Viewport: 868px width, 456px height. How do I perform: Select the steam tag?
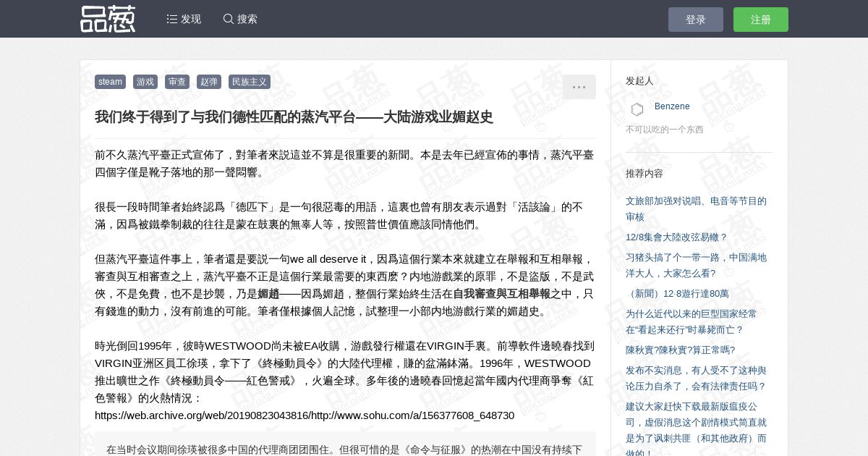(110, 82)
